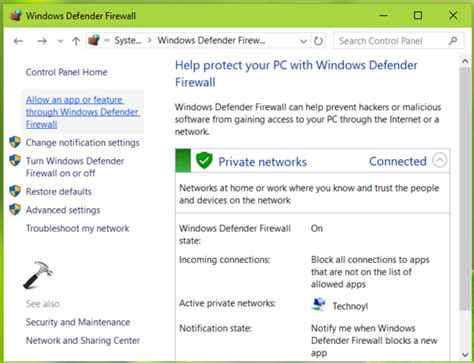Go back with the left arrow
The image size is (474, 363).
tap(18, 41)
